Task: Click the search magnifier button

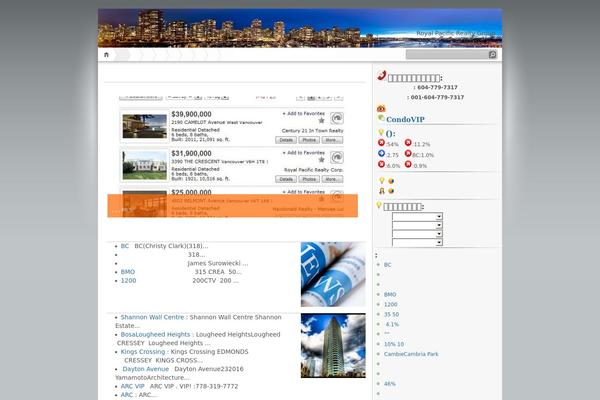Action: coord(492,55)
